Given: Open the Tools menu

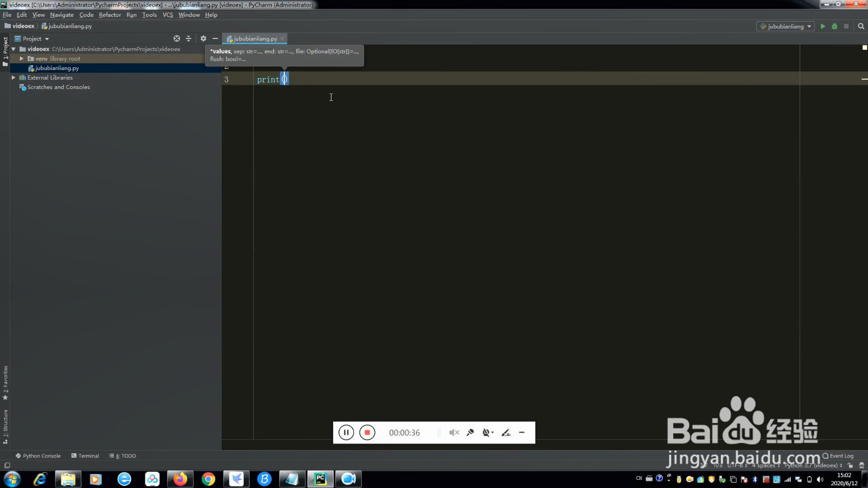Looking at the screenshot, I should coord(149,15).
